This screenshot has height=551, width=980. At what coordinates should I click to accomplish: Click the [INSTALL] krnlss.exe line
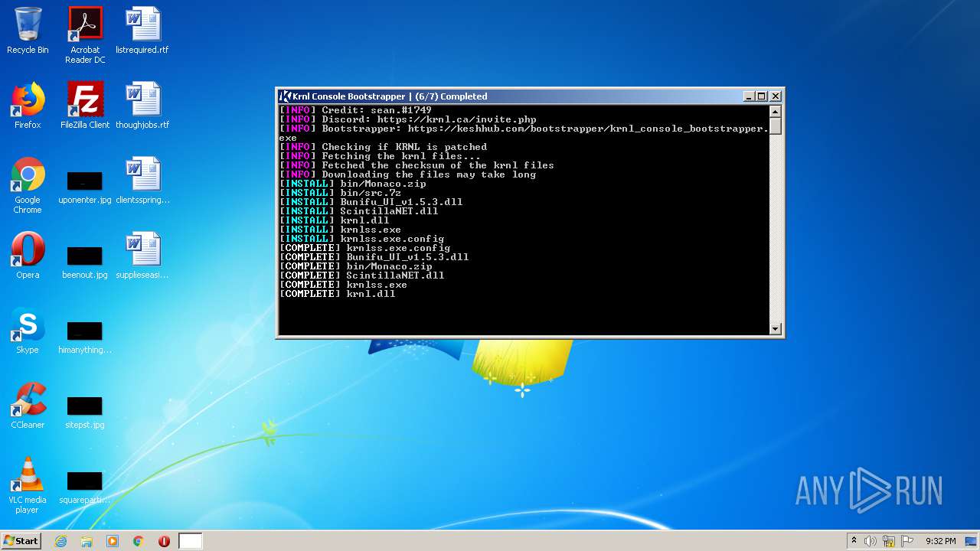tap(340, 230)
